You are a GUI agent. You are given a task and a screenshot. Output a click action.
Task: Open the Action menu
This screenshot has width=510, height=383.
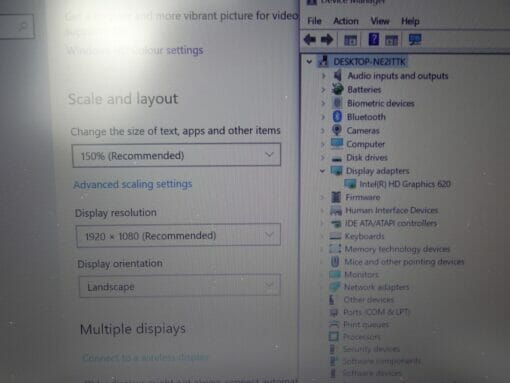point(346,21)
